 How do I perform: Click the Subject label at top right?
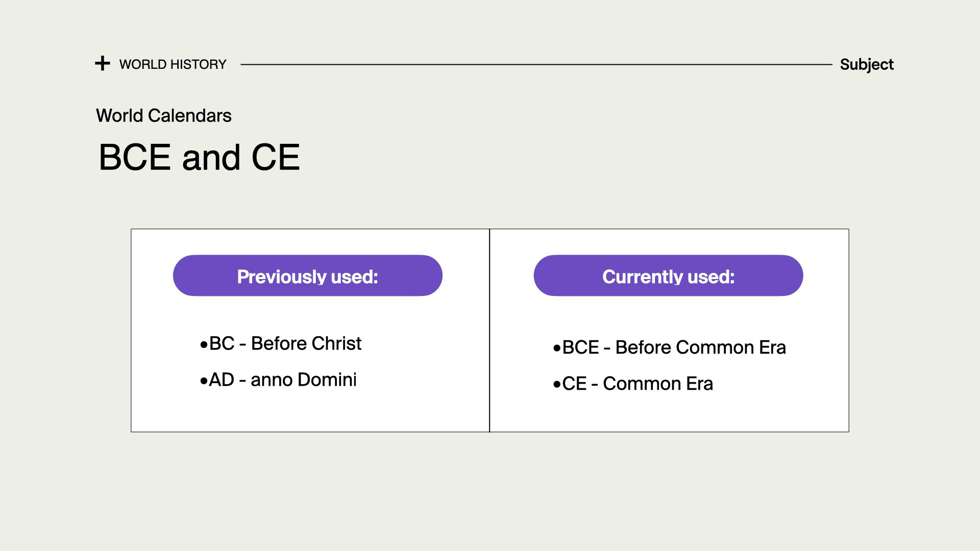[867, 65]
